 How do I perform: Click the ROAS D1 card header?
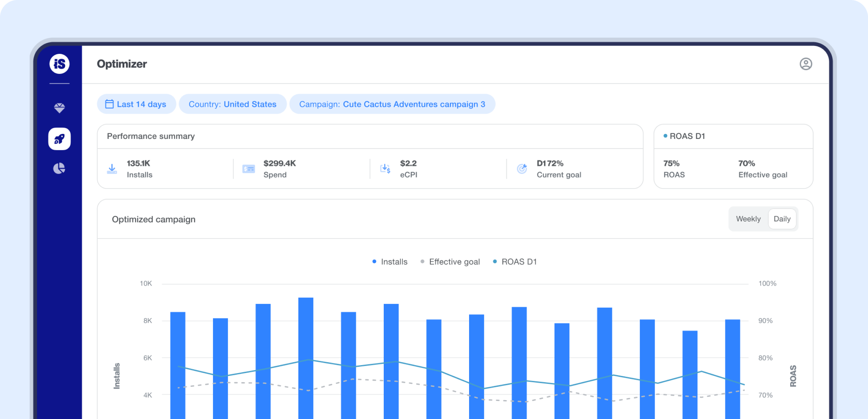click(x=684, y=136)
